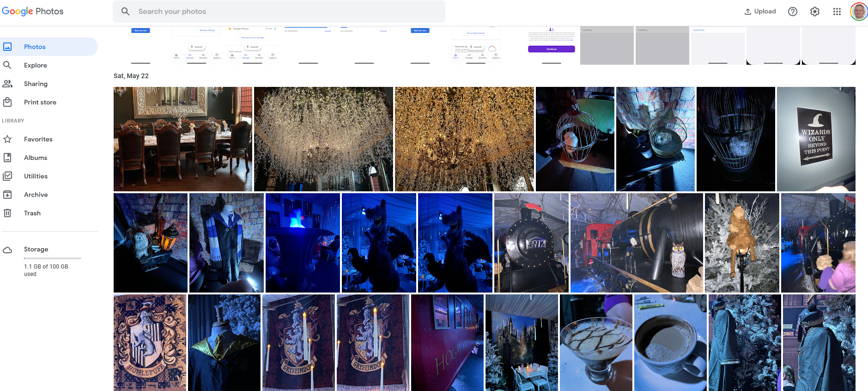Open the blue glowing cauldron photo

pos(303,243)
